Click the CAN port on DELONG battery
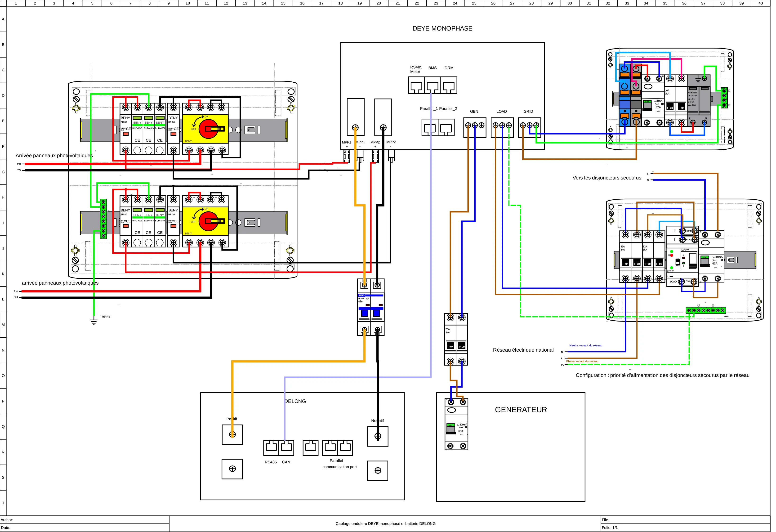 (x=286, y=447)
